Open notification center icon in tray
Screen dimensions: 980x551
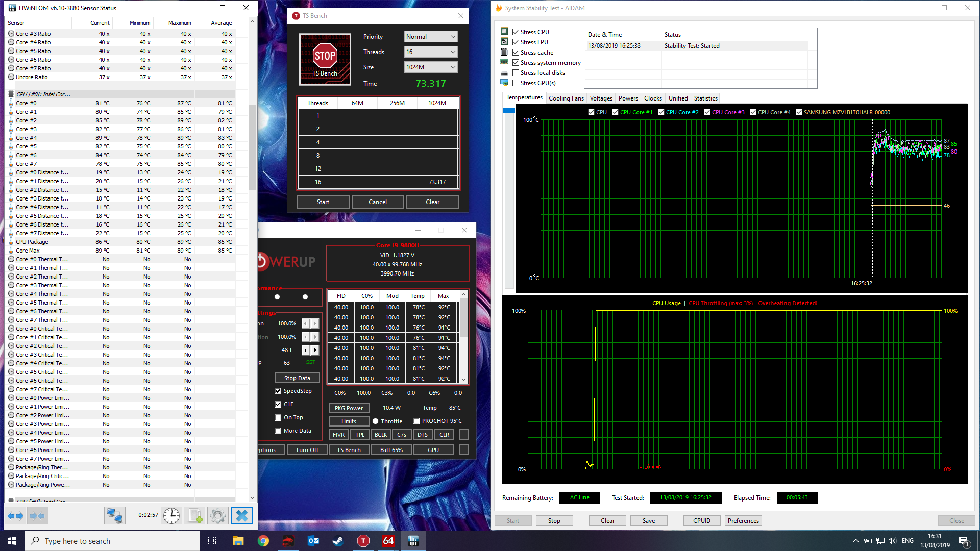(x=964, y=541)
